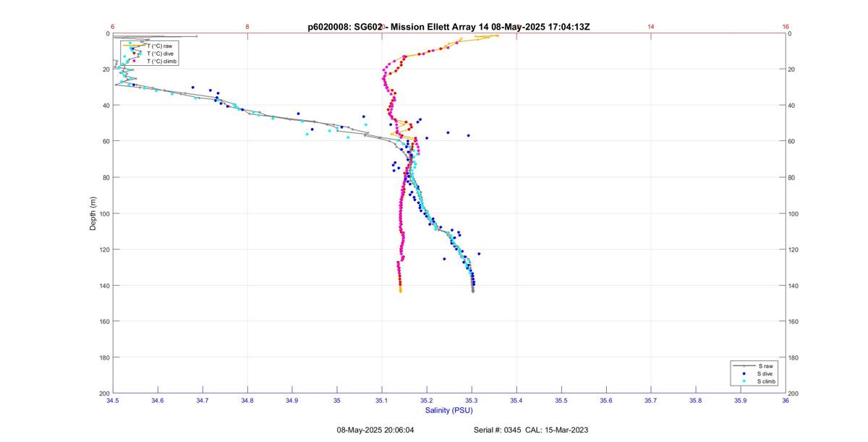The image size is (868, 442).
Task: Click the red temperature tick label 6
Action: point(112,27)
